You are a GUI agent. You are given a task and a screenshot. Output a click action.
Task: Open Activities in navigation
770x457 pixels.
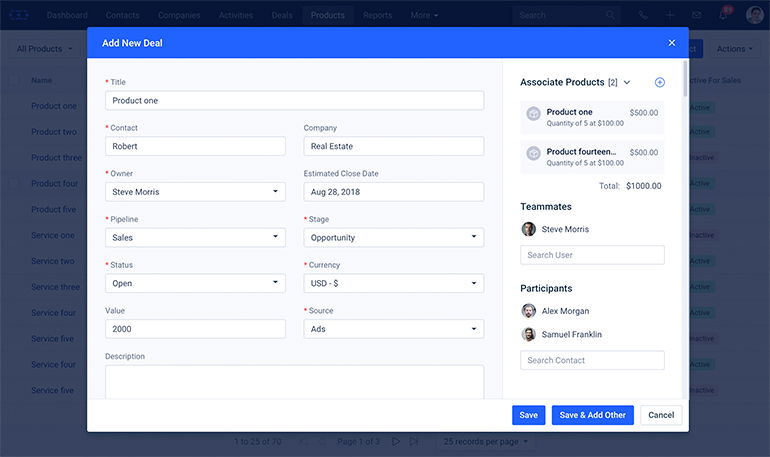click(236, 15)
